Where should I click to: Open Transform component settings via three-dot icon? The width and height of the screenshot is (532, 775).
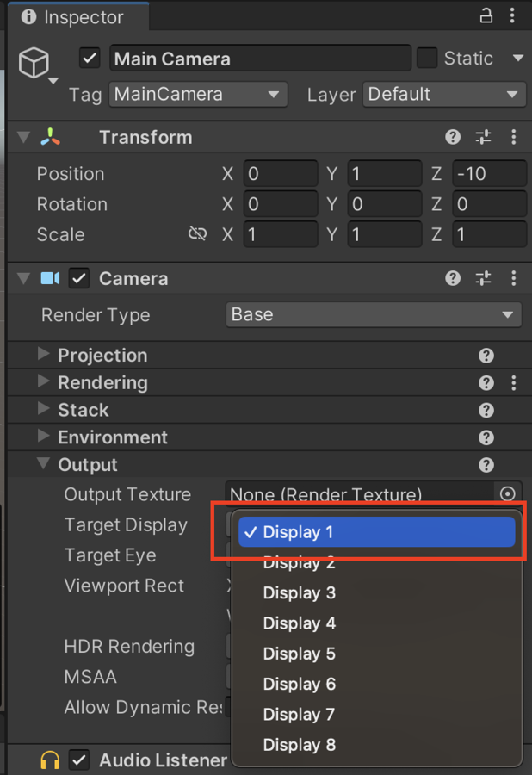pyautogui.click(x=514, y=137)
